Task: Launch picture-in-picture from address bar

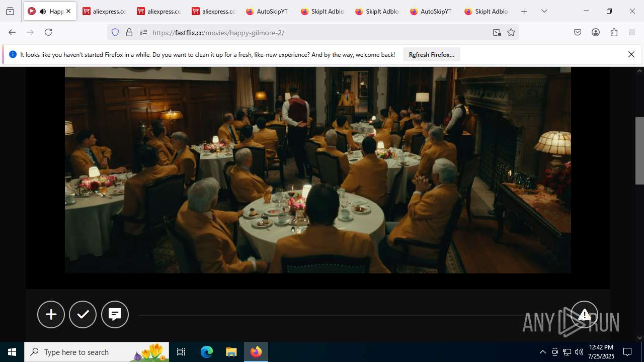Action: [x=497, y=32]
